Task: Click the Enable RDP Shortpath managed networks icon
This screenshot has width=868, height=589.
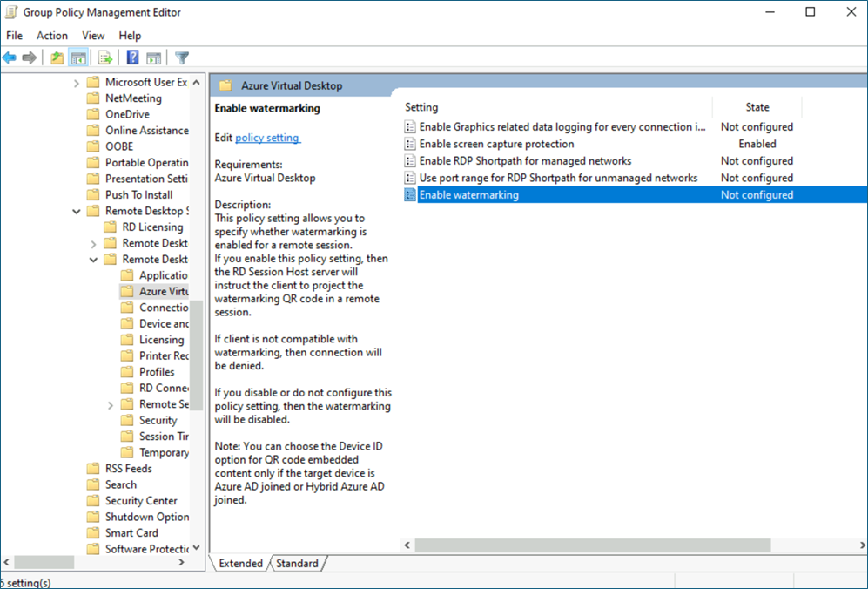Action: (x=410, y=161)
